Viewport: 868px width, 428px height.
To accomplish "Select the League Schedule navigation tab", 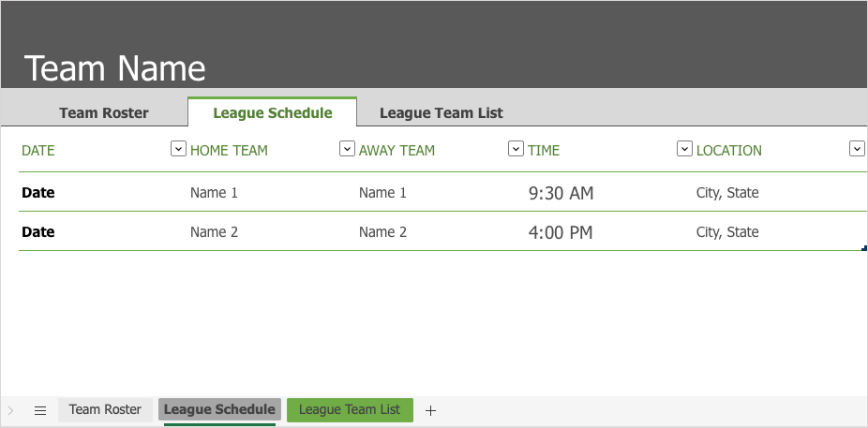I will click(273, 113).
